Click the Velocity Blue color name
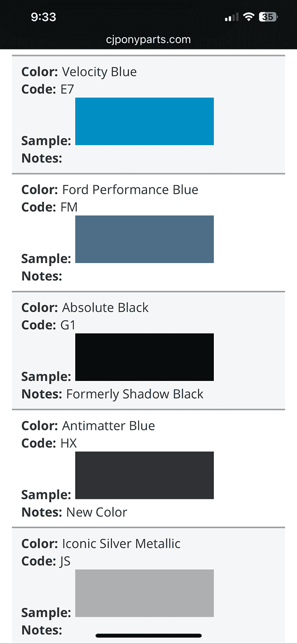The width and height of the screenshot is (297, 644). point(99,72)
